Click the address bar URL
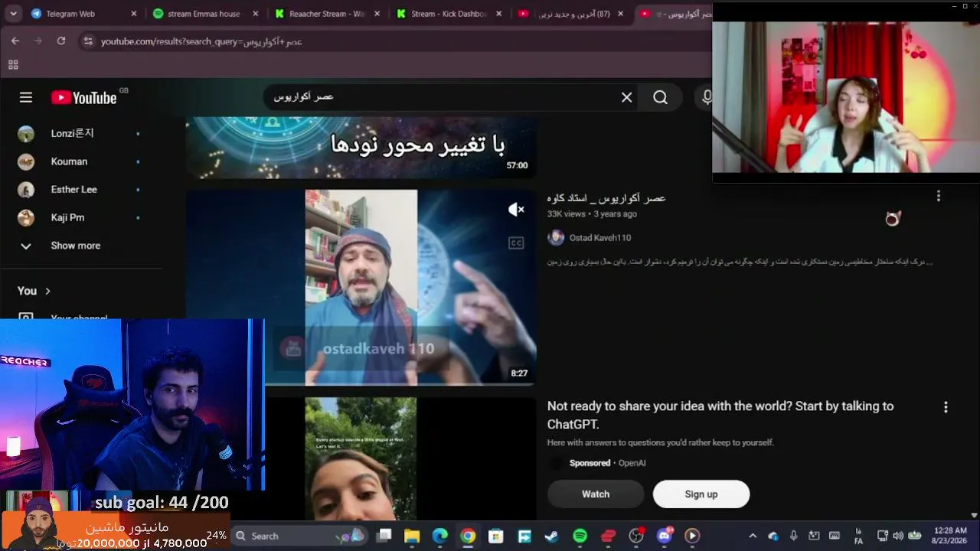The image size is (980, 551). click(201, 41)
